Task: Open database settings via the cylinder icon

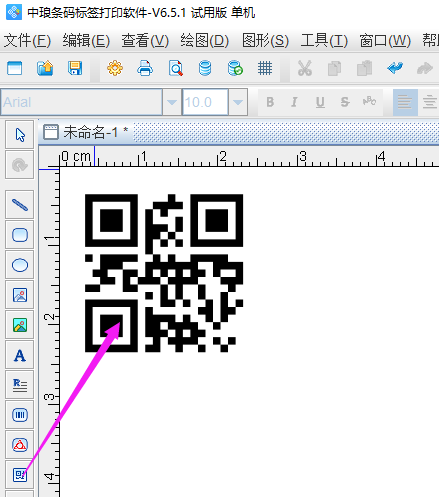Action: 205,68
